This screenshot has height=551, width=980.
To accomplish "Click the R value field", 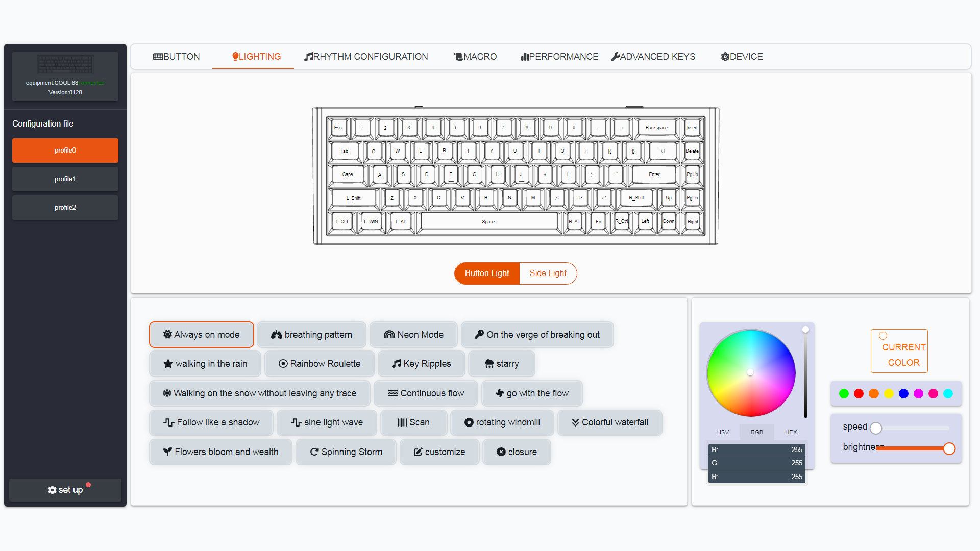I will (757, 449).
